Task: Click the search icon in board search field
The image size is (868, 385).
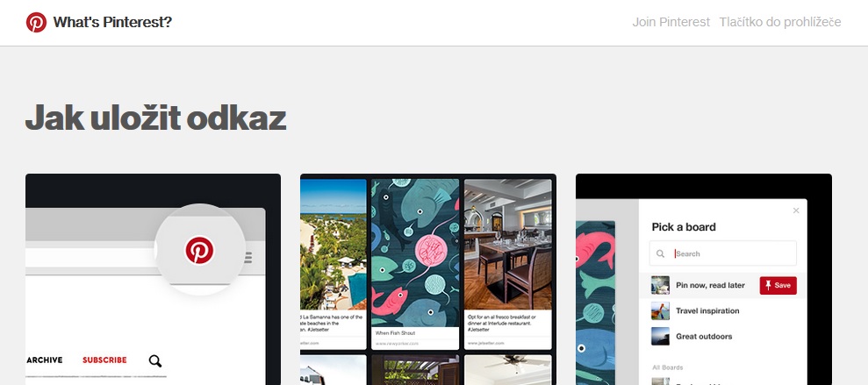Action: 660,254
